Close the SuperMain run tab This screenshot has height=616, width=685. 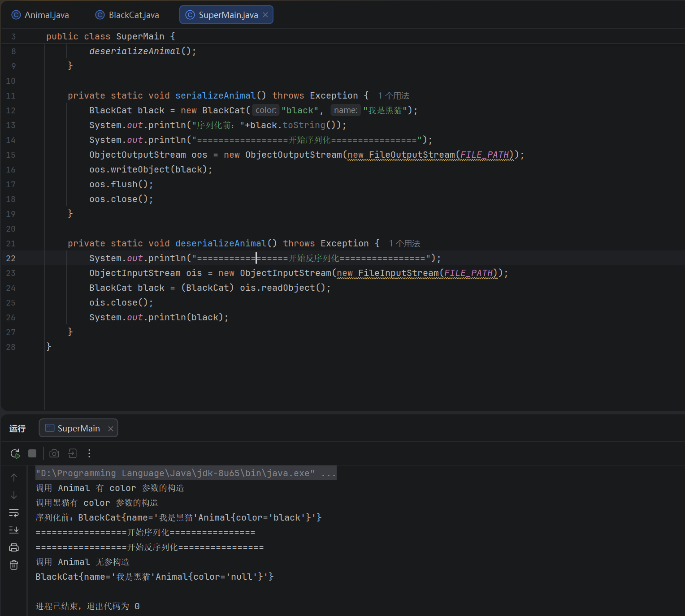(111, 428)
